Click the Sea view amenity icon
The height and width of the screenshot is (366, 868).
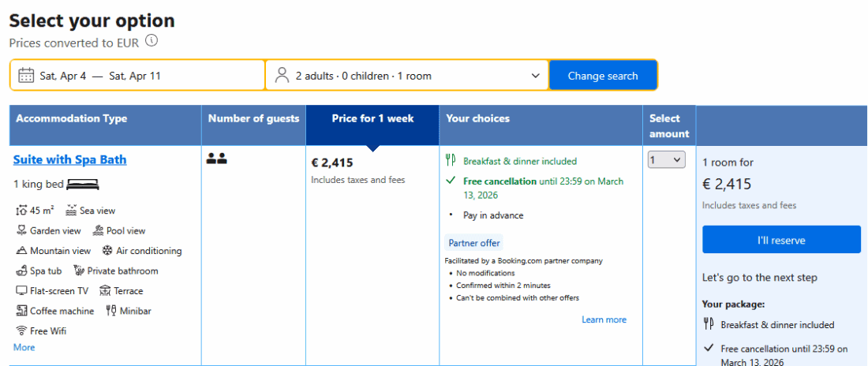71,211
